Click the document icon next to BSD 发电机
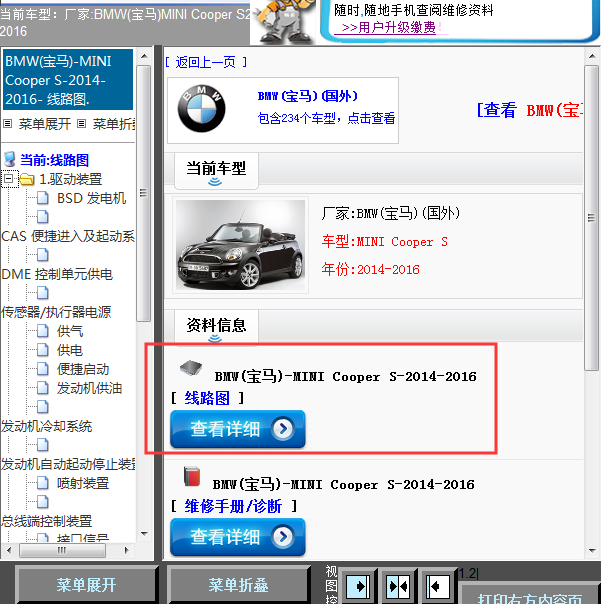This screenshot has height=604, width=601. click(x=43, y=198)
